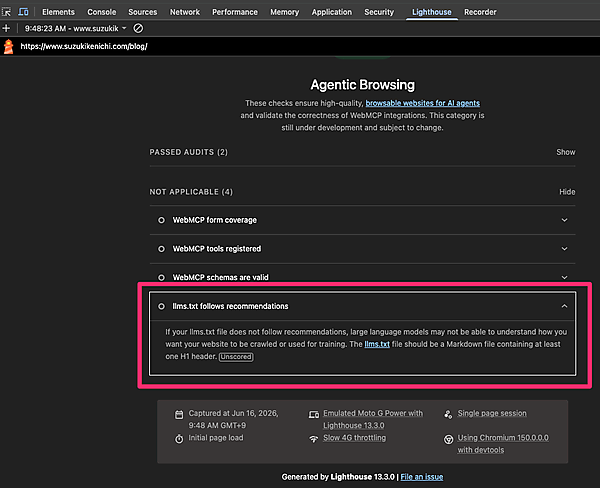
Task: Open the Sources tab
Action: (143, 12)
